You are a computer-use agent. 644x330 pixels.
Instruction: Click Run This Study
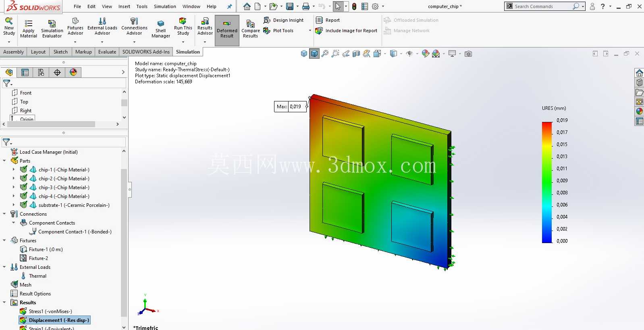tap(183, 27)
